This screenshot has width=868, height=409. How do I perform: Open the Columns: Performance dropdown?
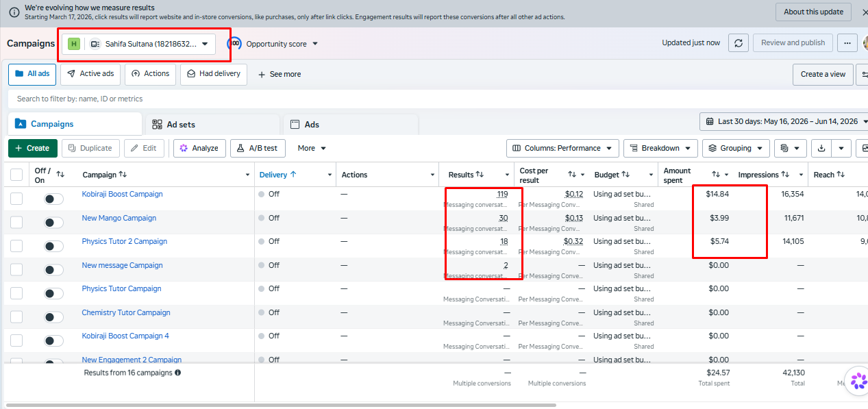(562, 148)
